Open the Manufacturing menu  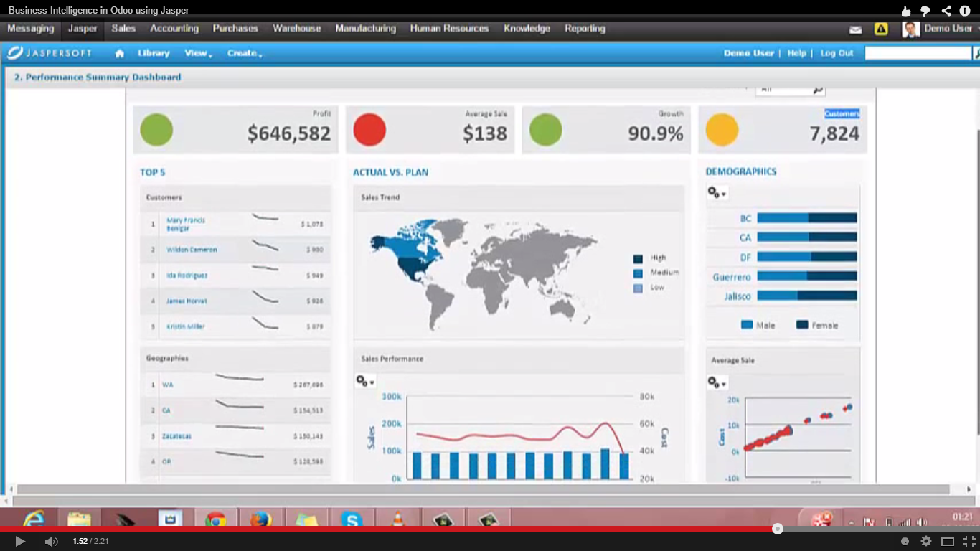(x=366, y=29)
